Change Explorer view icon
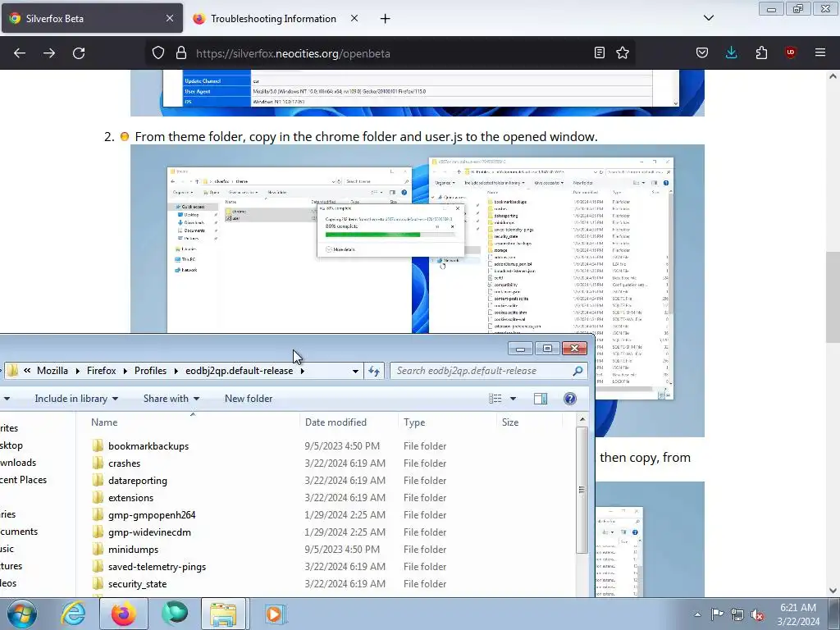The width and height of the screenshot is (840, 630). tap(495, 399)
